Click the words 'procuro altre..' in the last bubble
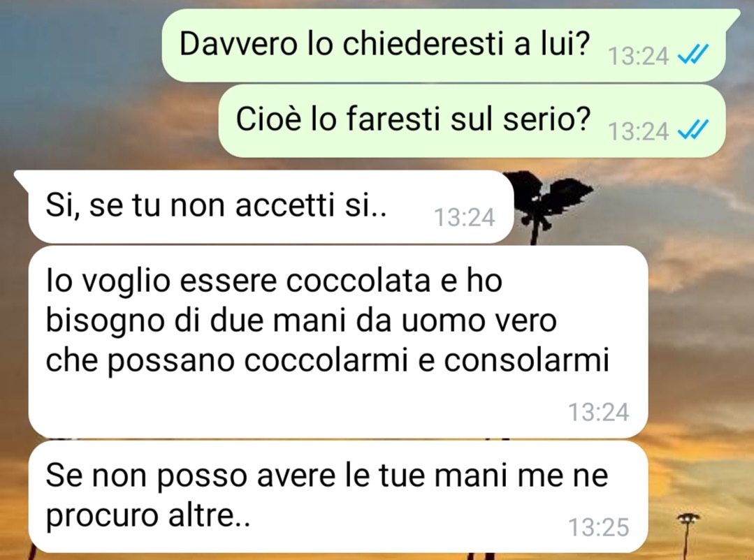 tap(148, 516)
